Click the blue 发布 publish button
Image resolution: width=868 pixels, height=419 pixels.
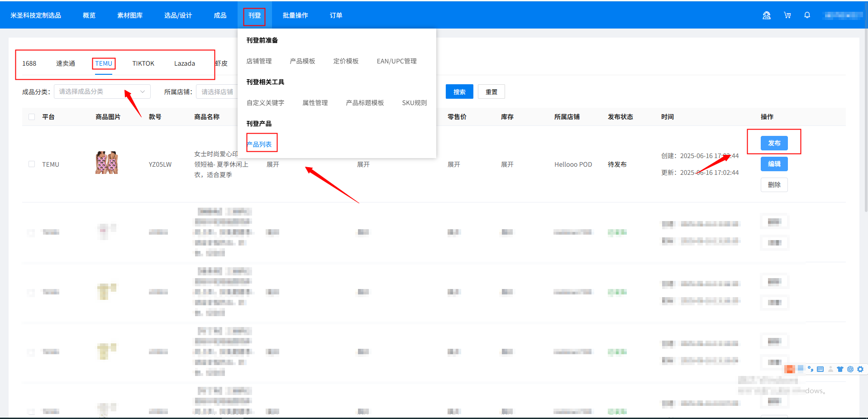coord(774,143)
